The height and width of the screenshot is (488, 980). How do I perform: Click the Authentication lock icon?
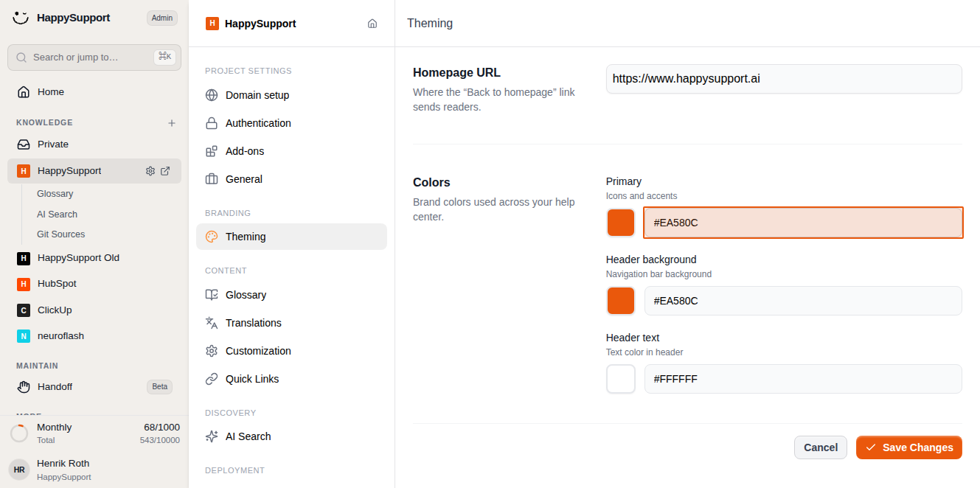212,123
